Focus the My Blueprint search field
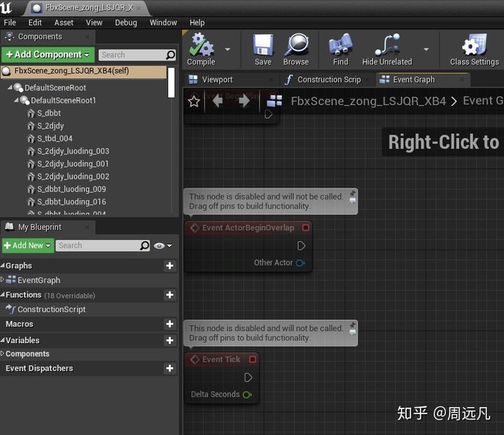This screenshot has width=504, height=435. (98, 245)
